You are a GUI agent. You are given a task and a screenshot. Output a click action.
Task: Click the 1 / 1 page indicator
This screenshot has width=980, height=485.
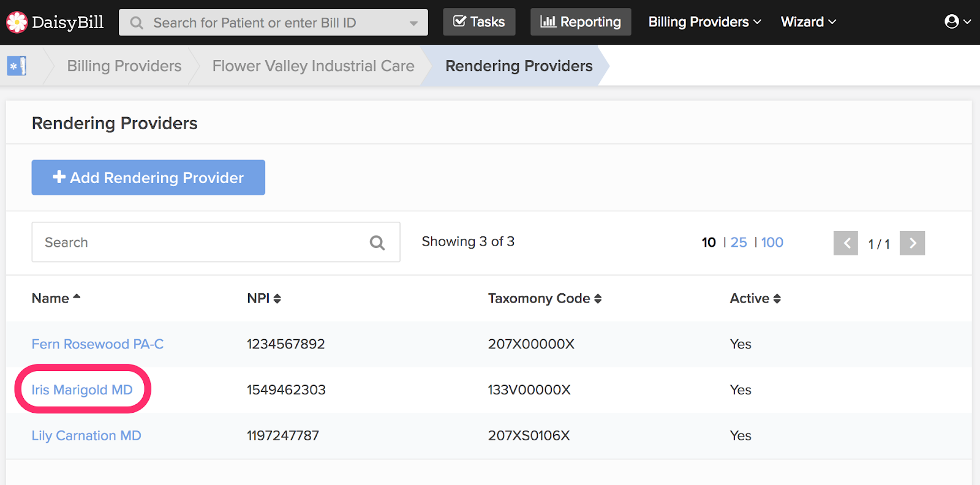879,244
